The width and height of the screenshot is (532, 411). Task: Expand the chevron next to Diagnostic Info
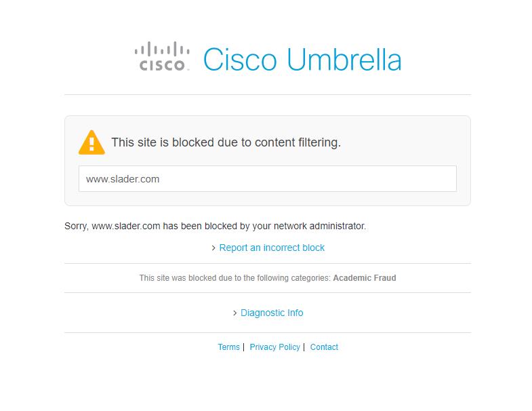tap(234, 313)
